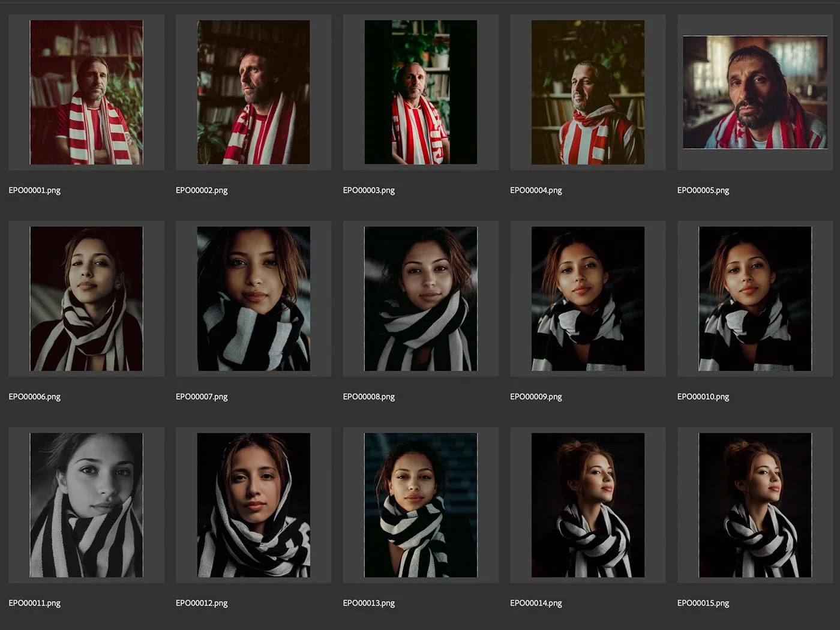Pick the EPO00010.png thumbnail
This screenshot has height=630, width=840.
755,299
